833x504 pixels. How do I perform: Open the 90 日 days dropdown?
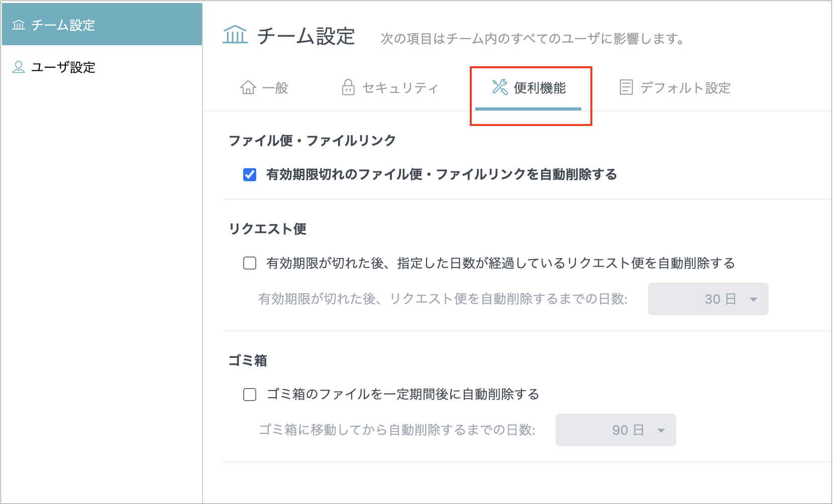pos(615,430)
